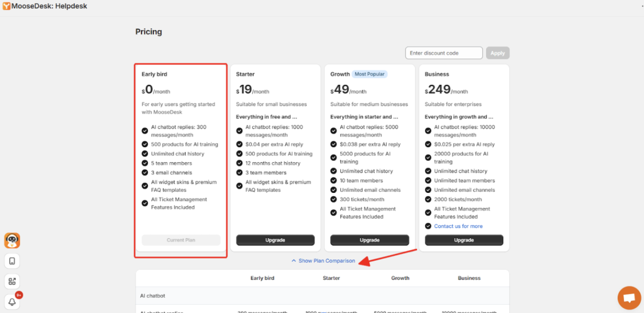Image resolution: width=644 pixels, height=313 pixels.
Task: Open the orange chat bubble widget
Action: click(627, 297)
